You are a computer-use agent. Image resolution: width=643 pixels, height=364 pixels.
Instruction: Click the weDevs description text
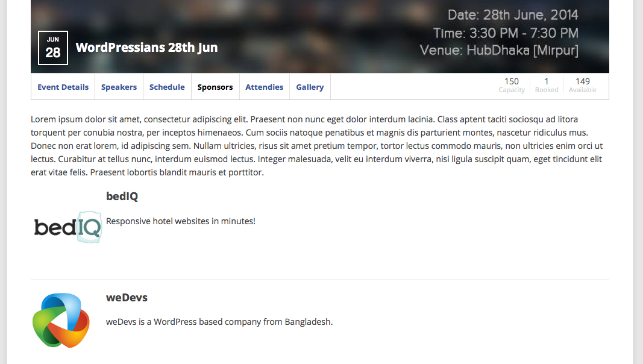[219, 322]
